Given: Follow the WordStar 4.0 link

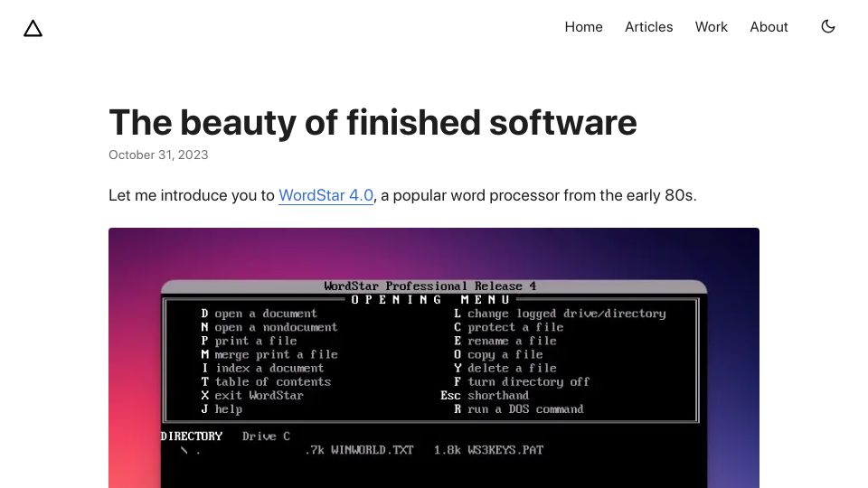Looking at the screenshot, I should click(326, 195).
